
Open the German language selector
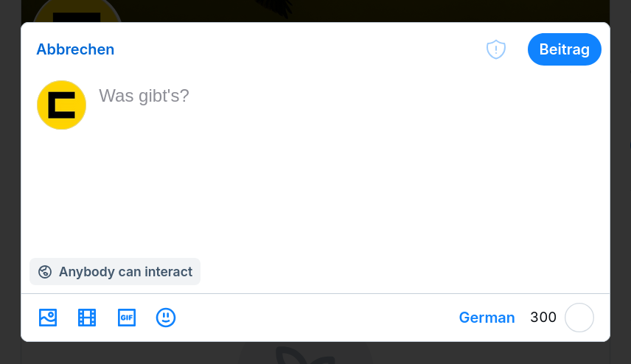487,318
